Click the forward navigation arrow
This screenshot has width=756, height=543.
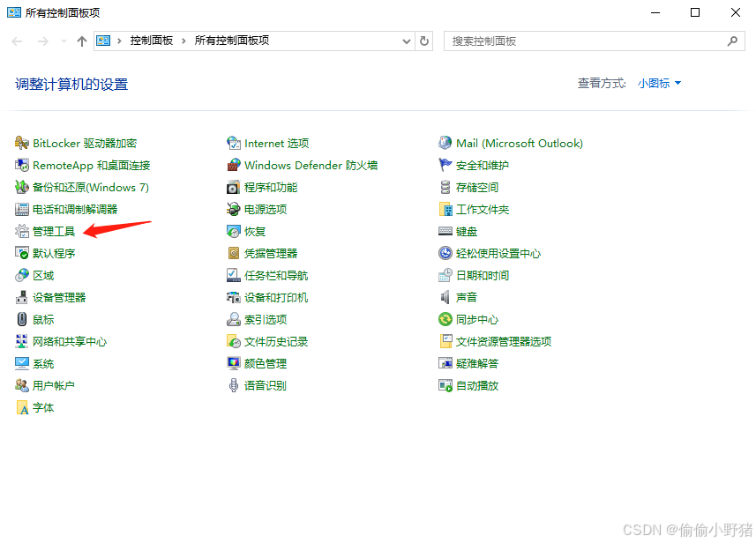click(x=43, y=41)
